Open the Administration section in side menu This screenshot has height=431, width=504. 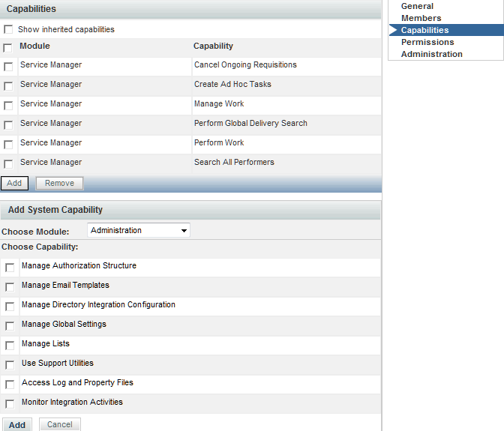coord(432,54)
